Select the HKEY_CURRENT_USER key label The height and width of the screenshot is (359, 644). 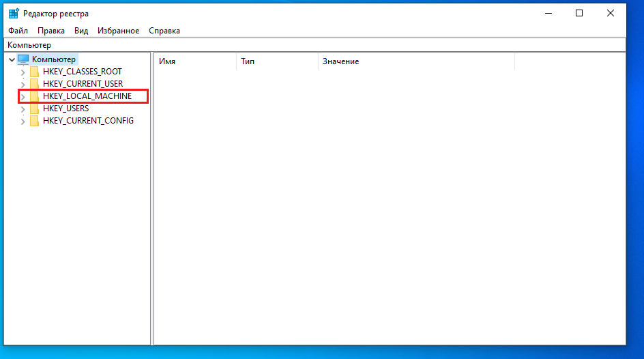[x=83, y=84]
